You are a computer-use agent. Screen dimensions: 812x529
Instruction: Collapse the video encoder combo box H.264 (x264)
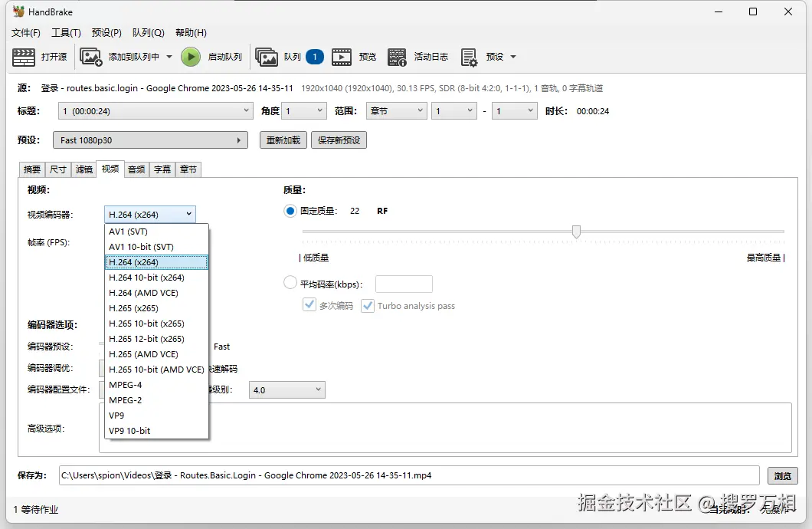149,215
